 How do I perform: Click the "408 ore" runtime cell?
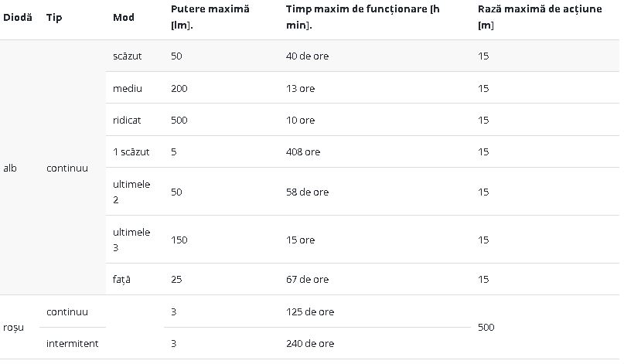pyautogui.click(x=302, y=152)
